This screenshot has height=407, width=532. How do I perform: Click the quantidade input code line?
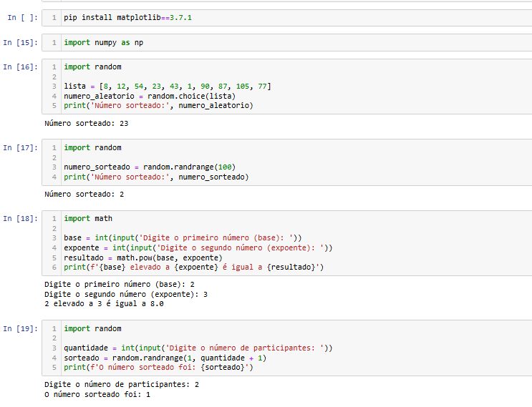(x=198, y=348)
